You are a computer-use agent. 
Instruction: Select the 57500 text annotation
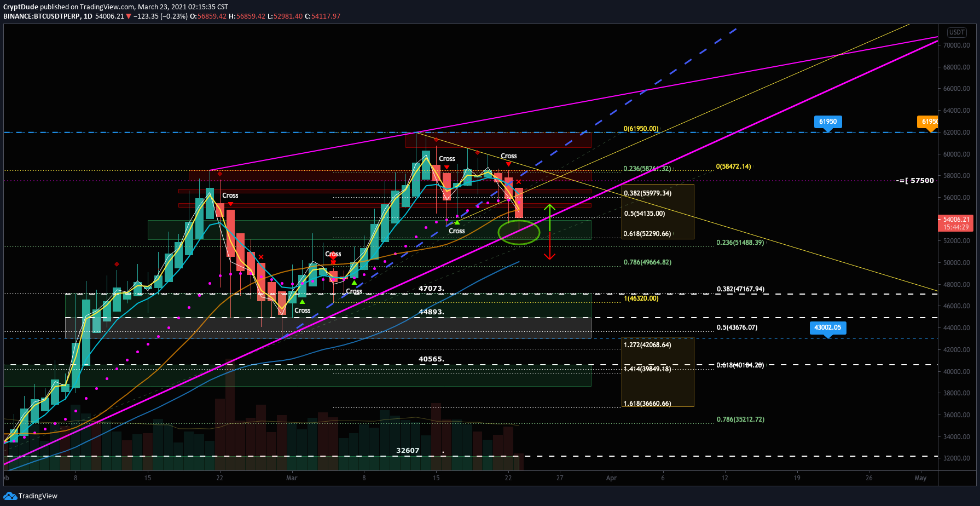(x=915, y=181)
